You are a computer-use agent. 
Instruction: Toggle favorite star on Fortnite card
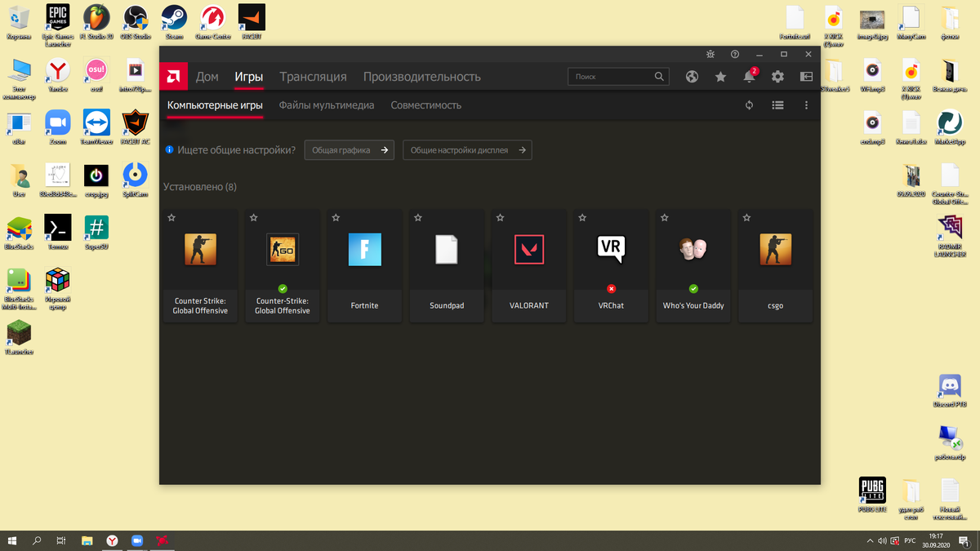click(x=336, y=218)
